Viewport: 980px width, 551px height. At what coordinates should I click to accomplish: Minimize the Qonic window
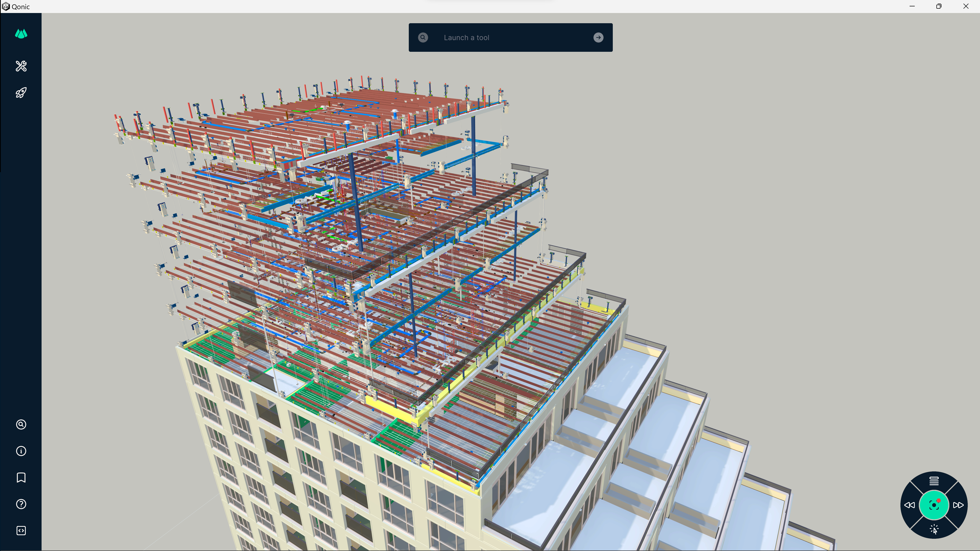[x=912, y=6]
